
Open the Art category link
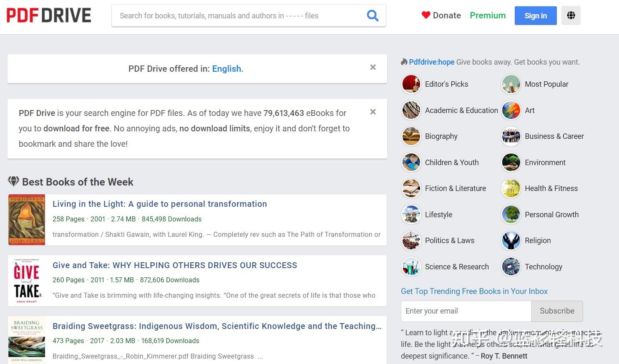click(x=530, y=110)
